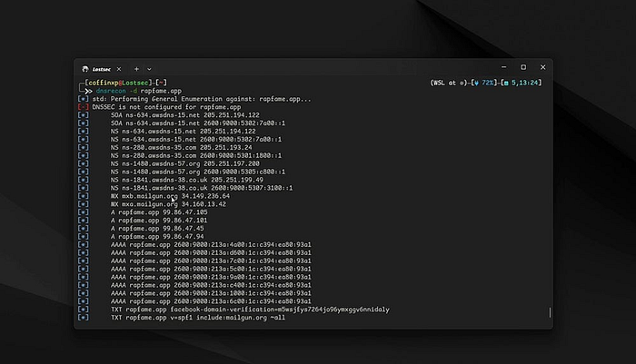Click AAAA record containing 213a:c400
Image resolution: width=636 pixels, height=364 pixels.
click(211, 285)
